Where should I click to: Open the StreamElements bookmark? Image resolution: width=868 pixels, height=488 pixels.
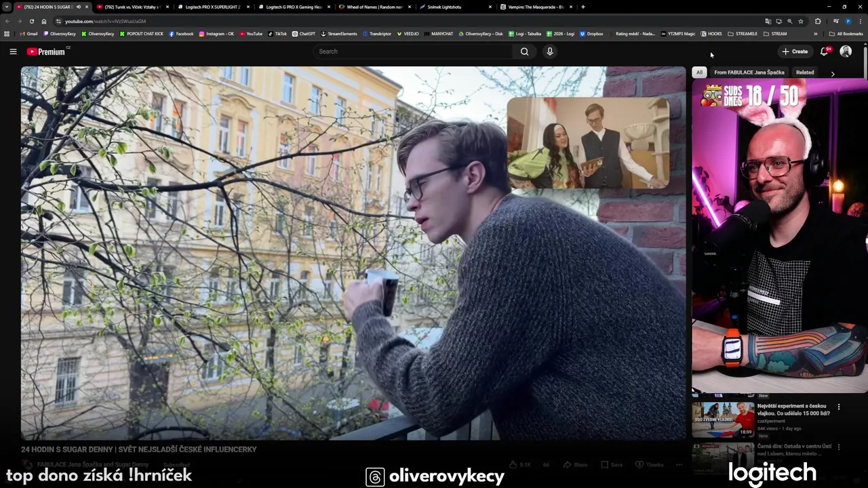338,34
